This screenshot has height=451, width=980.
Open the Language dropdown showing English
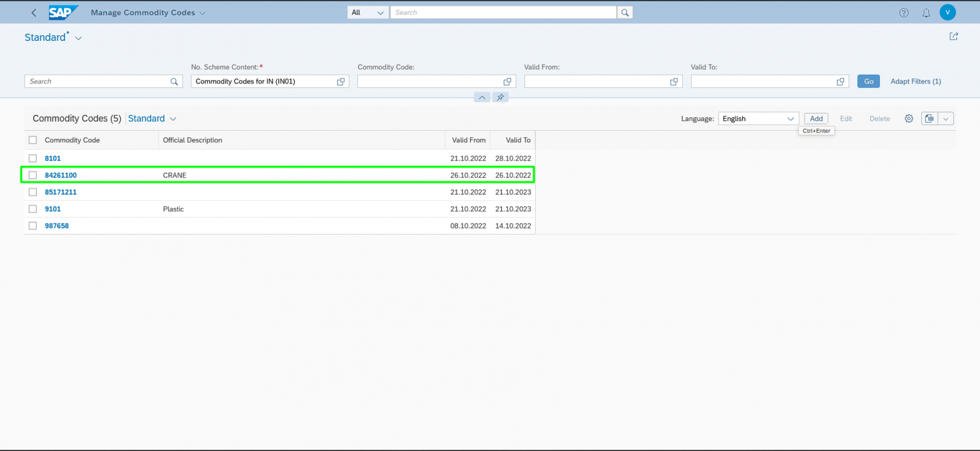(x=758, y=118)
